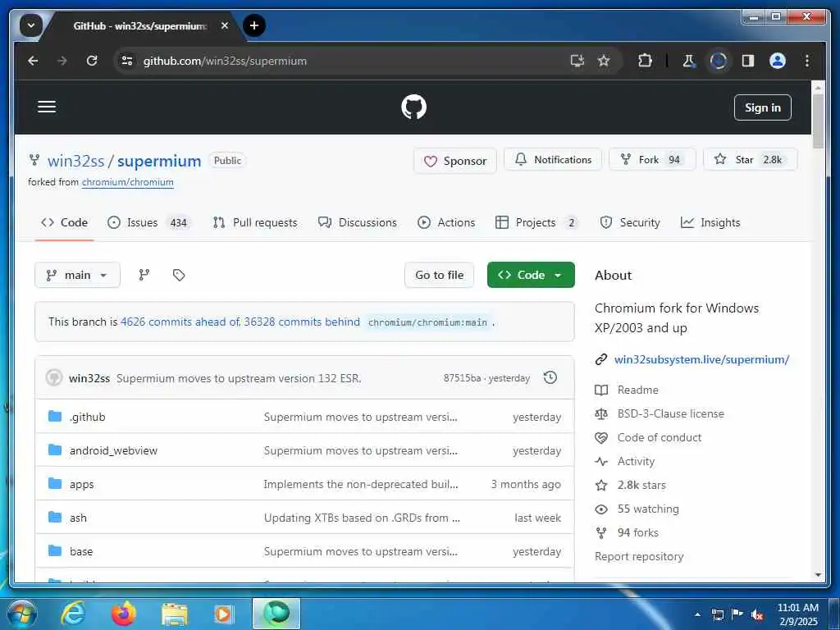The image size is (840, 630).
Task: Go back using the browser back arrow
Action: coord(33,61)
